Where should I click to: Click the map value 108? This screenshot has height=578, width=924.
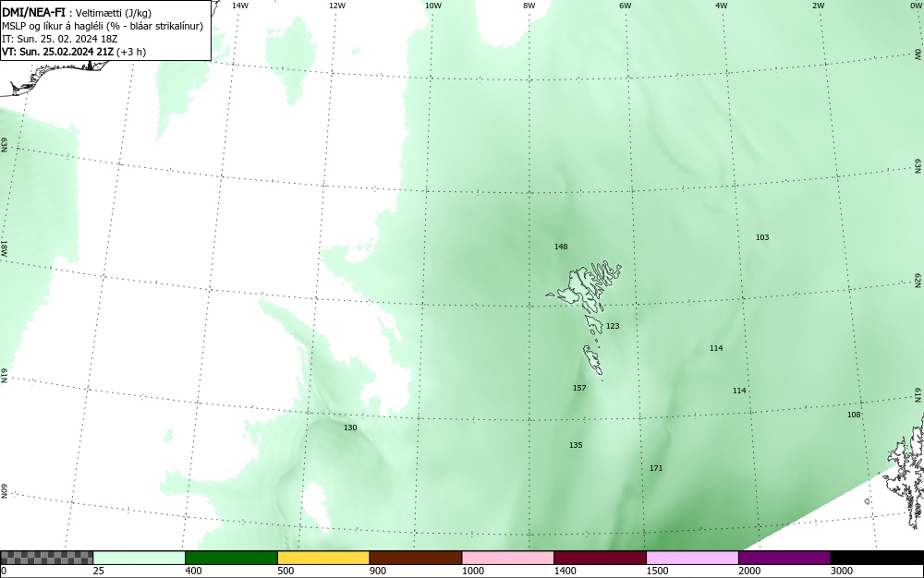click(x=854, y=415)
